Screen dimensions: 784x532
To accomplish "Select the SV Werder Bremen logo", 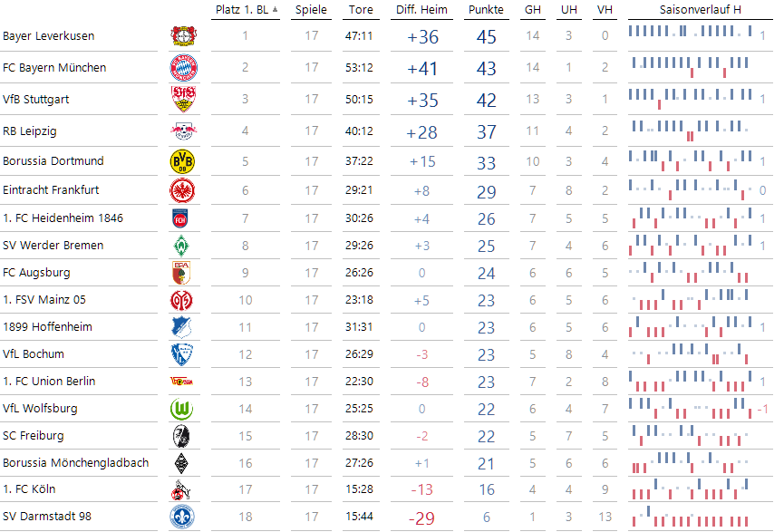I will tap(183, 246).
